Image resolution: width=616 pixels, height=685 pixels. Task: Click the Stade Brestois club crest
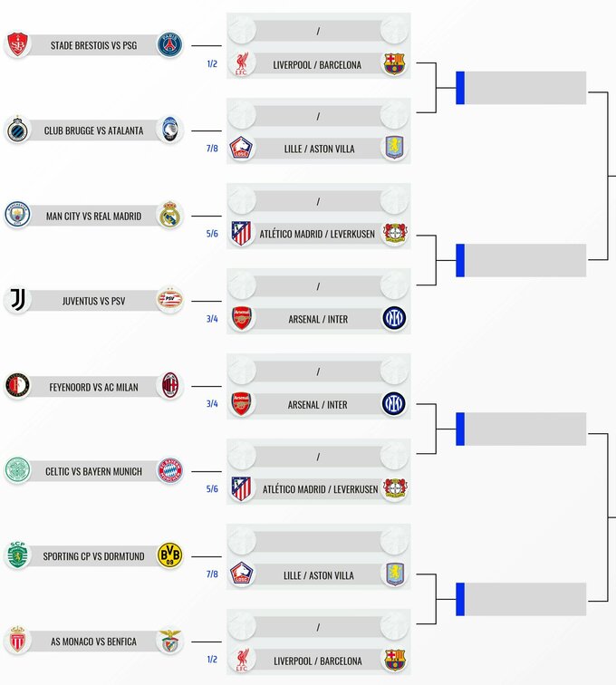[x=16, y=45]
